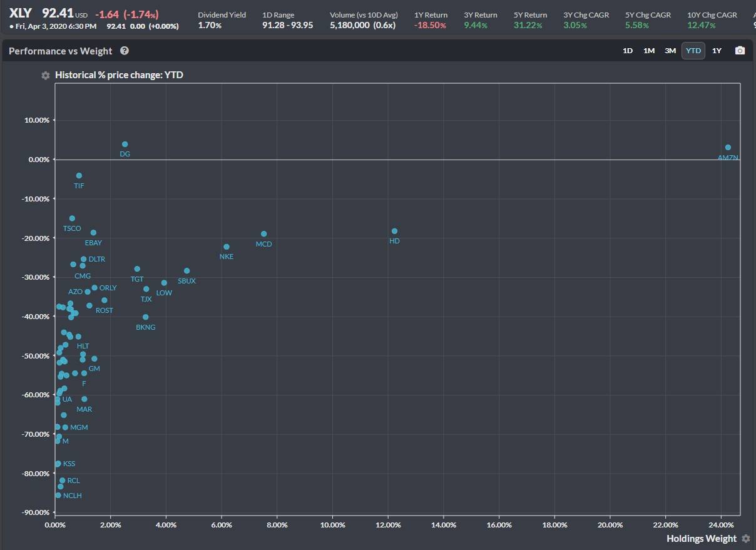This screenshot has width=756, height=550.
Task: Click the AMZN data point
Action: pyautogui.click(x=728, y=148)
